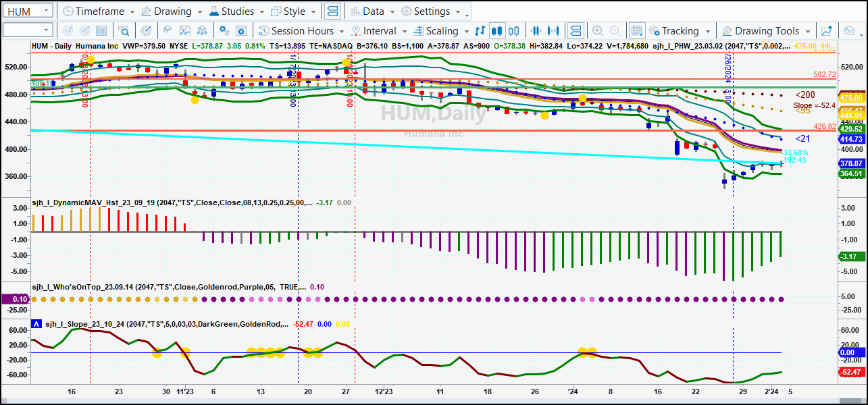Viewport: 868px width, 405px height.
Task: Click the 364.51 green price axis marker
Action: pos(851,173)
